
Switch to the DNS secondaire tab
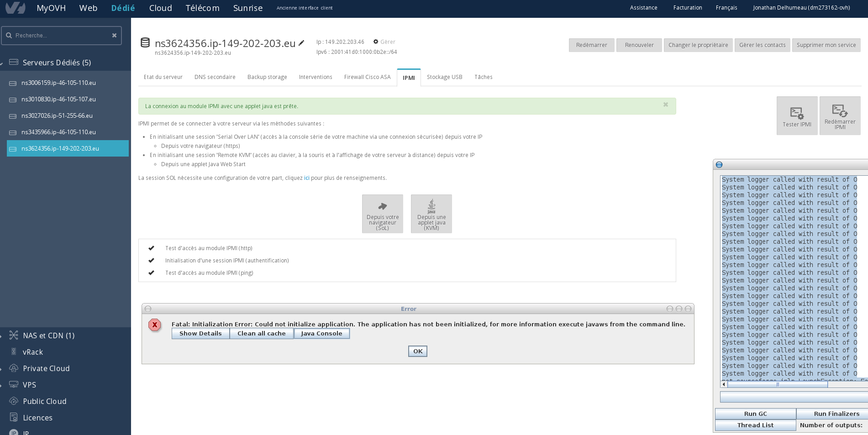pyautogui.click(x=215, y=77)
